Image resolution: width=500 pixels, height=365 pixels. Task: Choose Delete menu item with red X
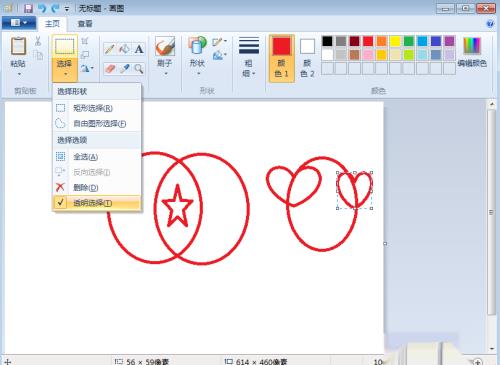click(97, 187)
